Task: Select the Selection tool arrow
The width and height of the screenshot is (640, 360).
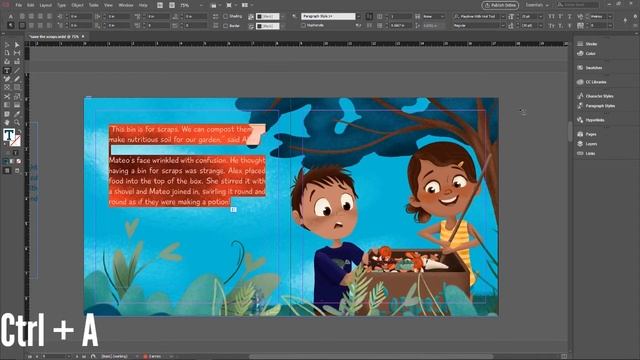Action: 7,44
